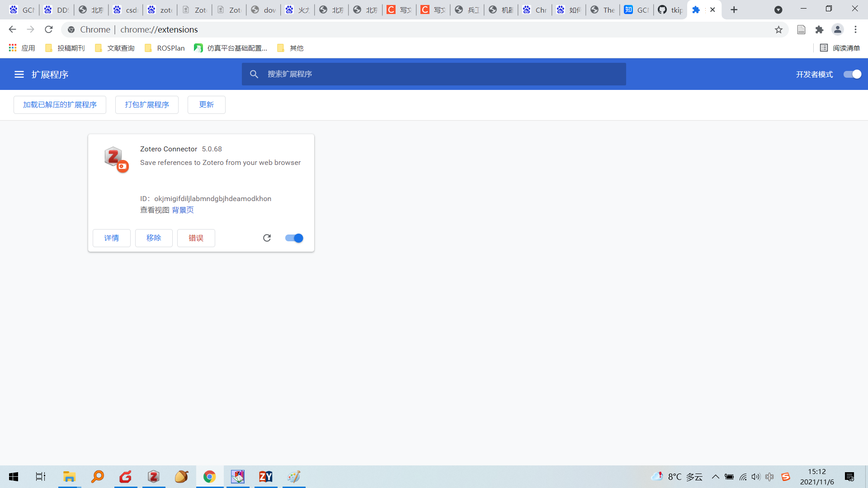The height and width of the screenshot is (488, 868).
Task: Open the ZY app in the taskbar
Action: click(266, 477)
